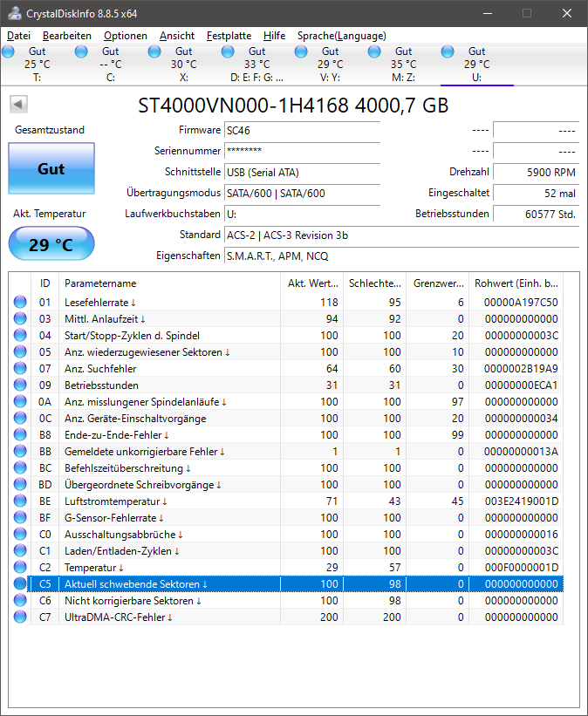Click status orb of UltraDMA-CRC-Fehler row

(x=20, y=617)
